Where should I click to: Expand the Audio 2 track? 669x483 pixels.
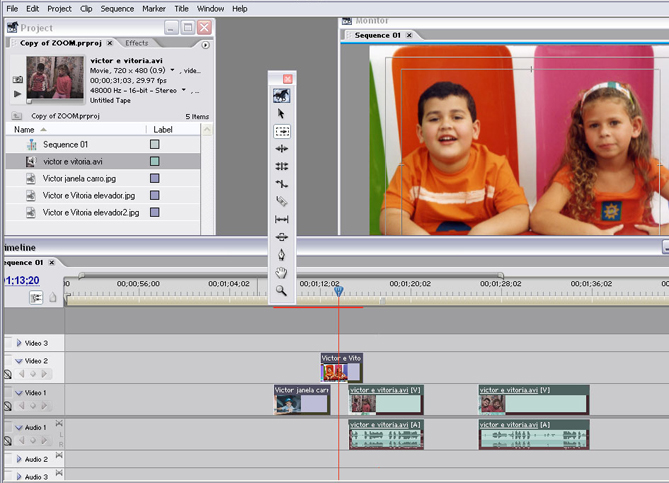pos(18,459)
